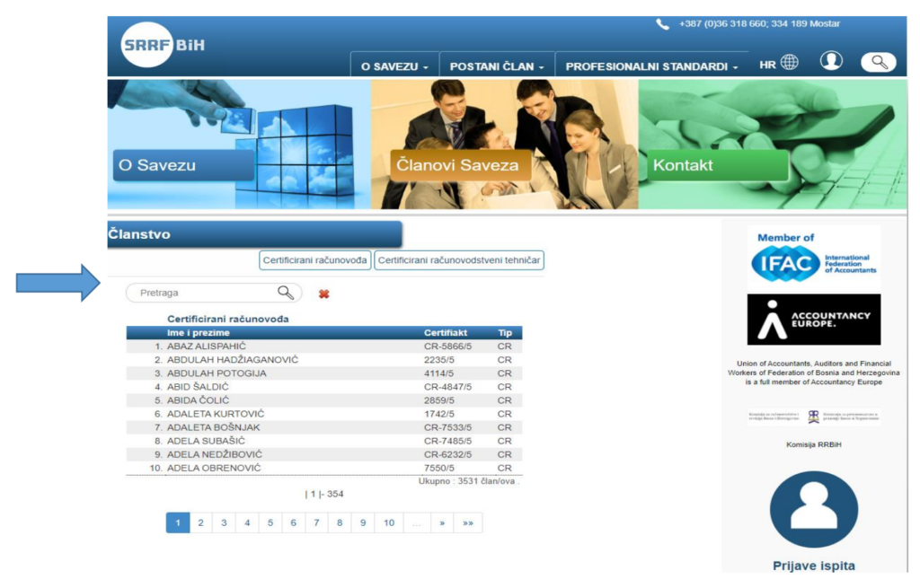Expand the PROFESIONALNI STANDARDI dropdown menu

(651, 66)
